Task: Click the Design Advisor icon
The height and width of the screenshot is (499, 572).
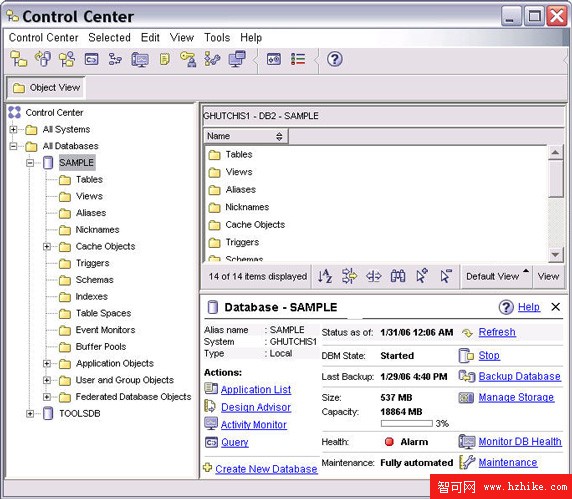Action: point(210,406)
